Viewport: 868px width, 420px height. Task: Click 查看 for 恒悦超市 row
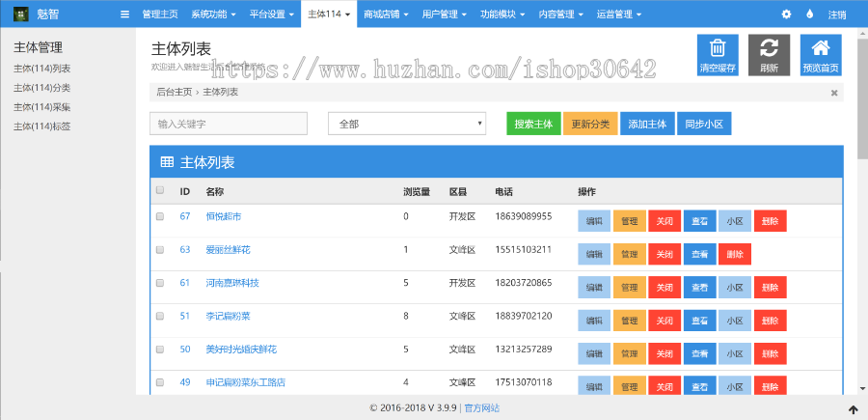700,221
